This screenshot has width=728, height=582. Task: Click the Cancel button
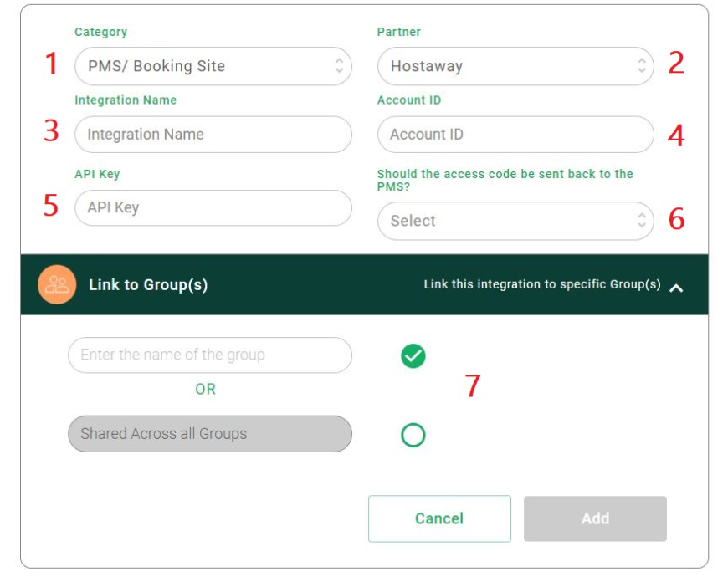click(439, 518)
